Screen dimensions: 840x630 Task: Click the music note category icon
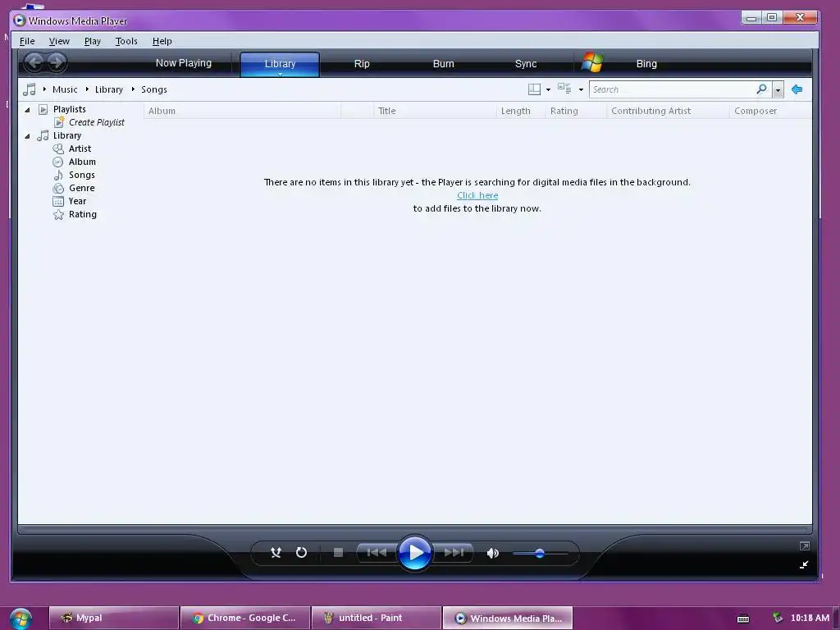tap(29, 89)
